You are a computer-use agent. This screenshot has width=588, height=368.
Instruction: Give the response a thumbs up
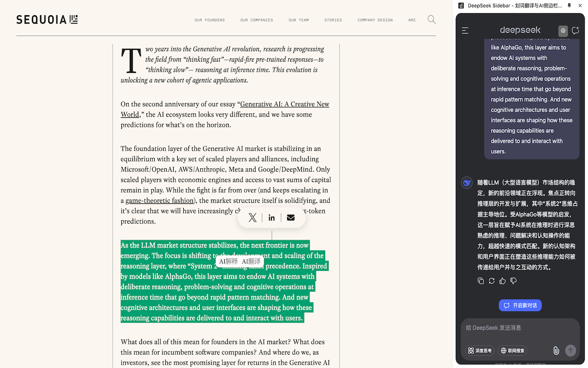click(503, 281)
